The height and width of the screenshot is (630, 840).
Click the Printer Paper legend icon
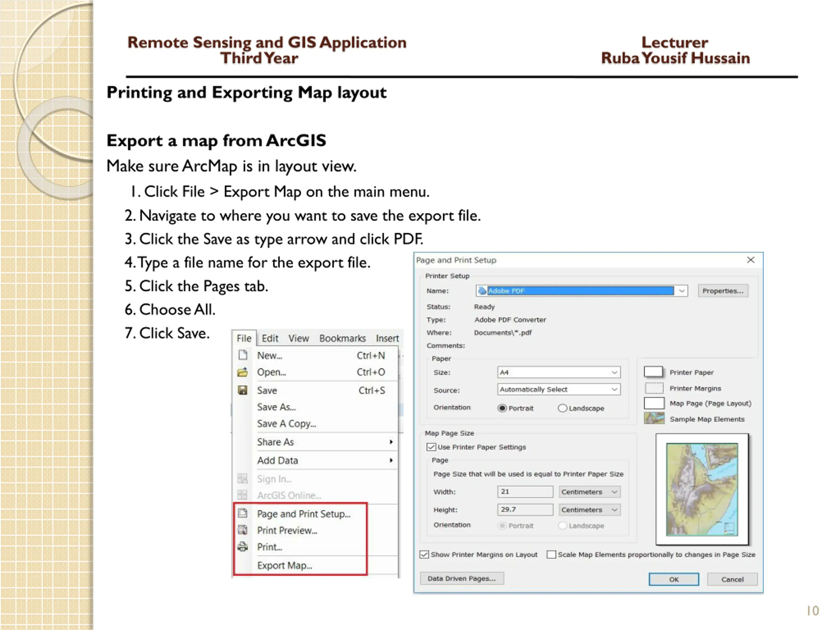click(x=654, y=372)
